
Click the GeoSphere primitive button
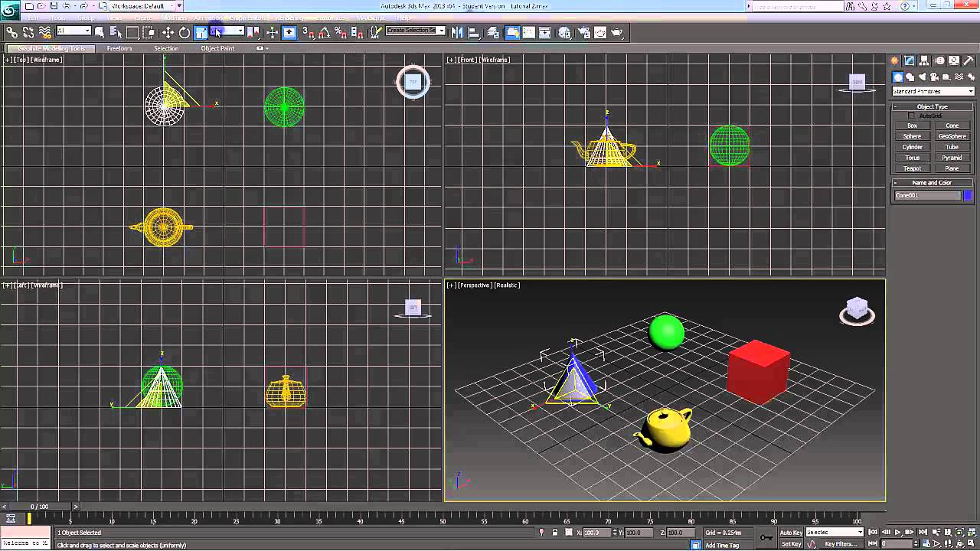click(952, 136)
